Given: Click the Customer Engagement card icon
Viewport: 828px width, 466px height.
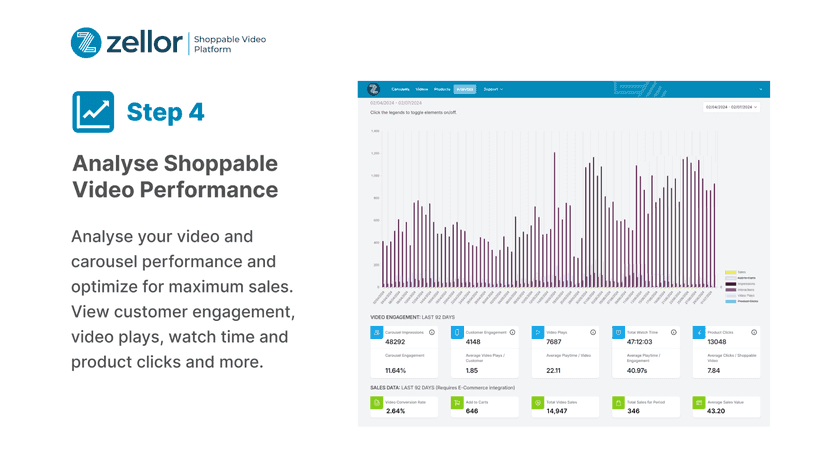Looking at the screenshot, I should pos(457,333).
